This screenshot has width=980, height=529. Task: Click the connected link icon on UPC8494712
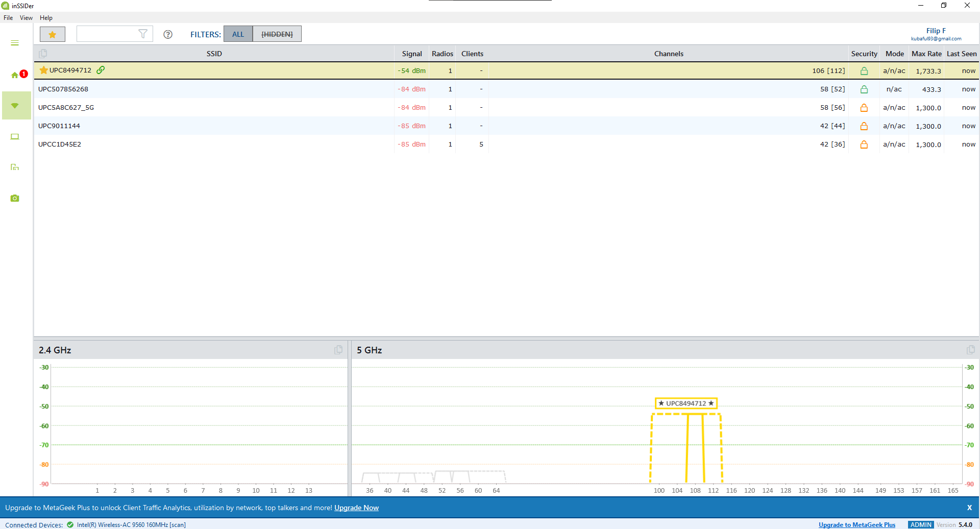pos(101,70)
